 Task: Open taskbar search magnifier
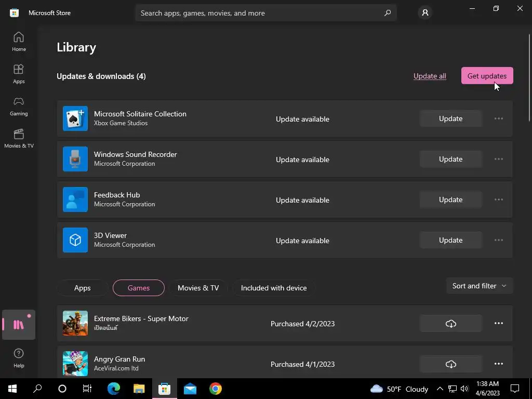37,389
